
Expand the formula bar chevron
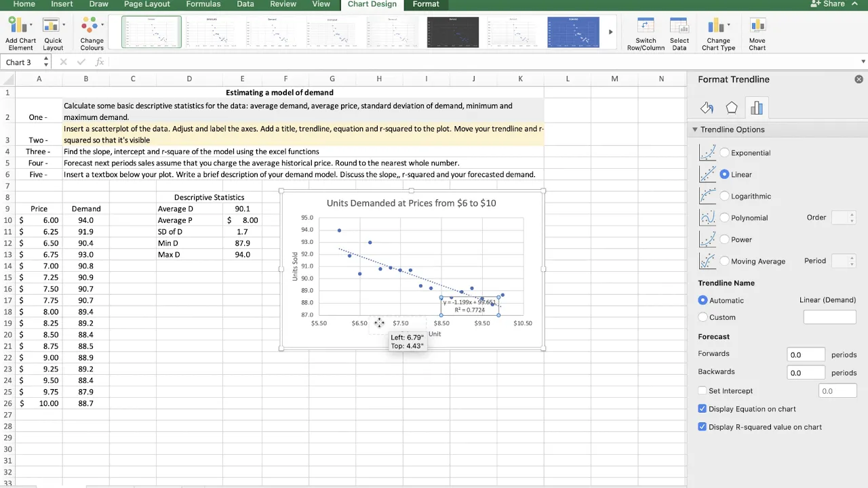click(x=863, y=62)
